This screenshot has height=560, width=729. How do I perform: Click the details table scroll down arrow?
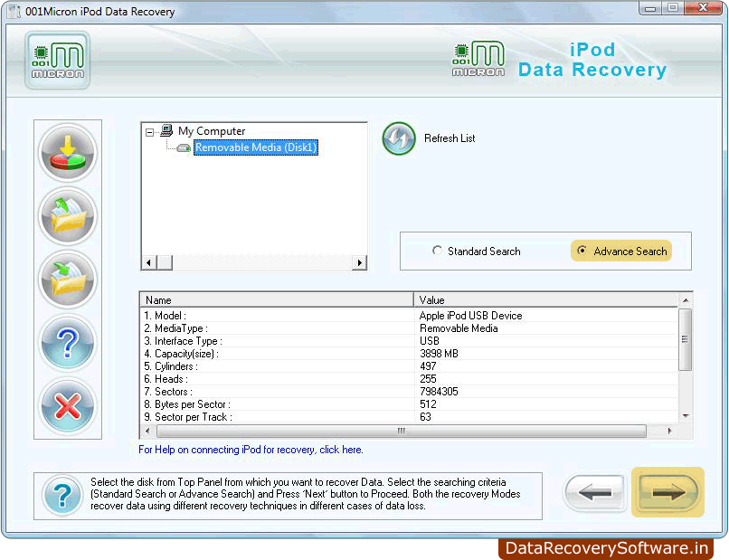point(686,416)
